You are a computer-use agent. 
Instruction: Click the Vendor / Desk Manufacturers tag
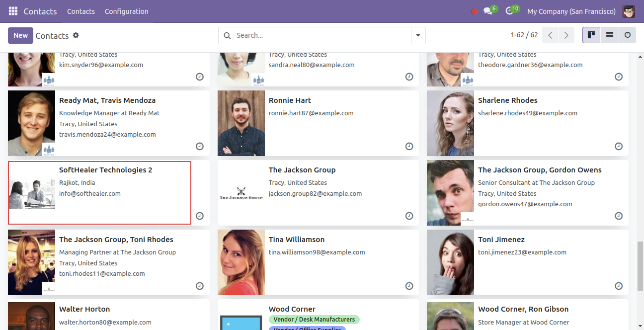(314, 320)
